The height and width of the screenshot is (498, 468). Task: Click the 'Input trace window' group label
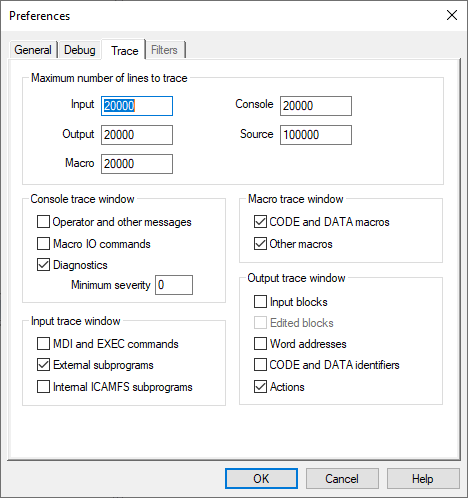[x=76, y=321]
